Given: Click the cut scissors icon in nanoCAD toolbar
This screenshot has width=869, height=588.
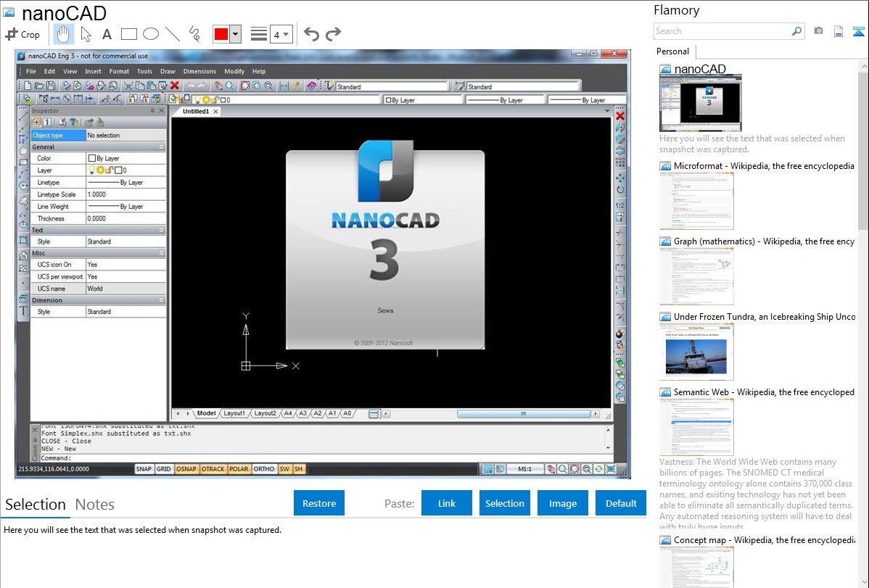Looking at the screenshot, I should point(128,86).
